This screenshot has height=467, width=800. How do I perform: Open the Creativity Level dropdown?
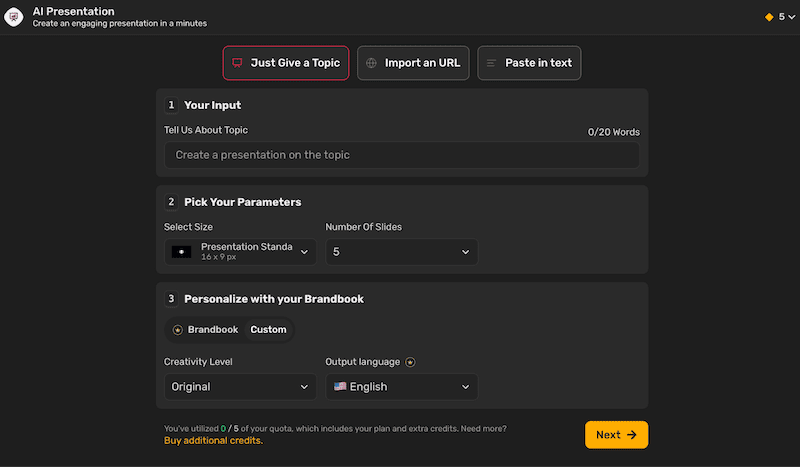[x=240, y=387]
